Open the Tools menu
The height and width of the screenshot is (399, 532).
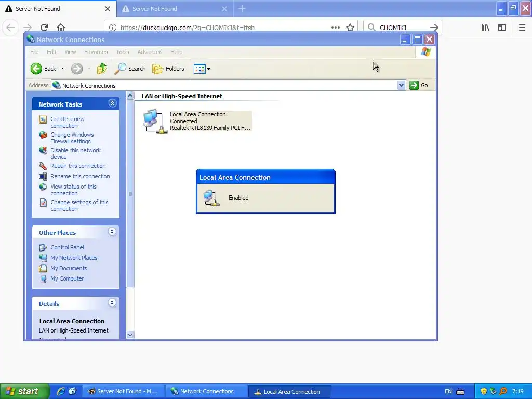(x=123, y=52)
